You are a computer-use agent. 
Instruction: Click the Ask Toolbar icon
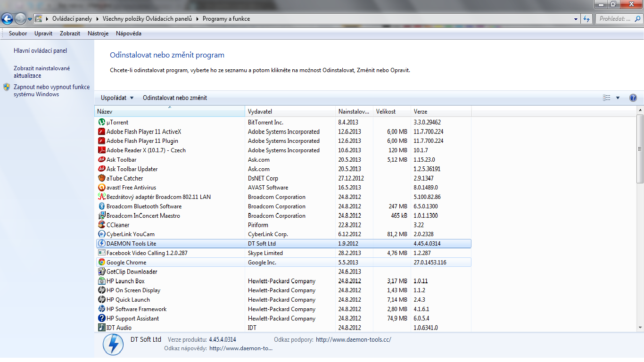(x=101, y=160)
